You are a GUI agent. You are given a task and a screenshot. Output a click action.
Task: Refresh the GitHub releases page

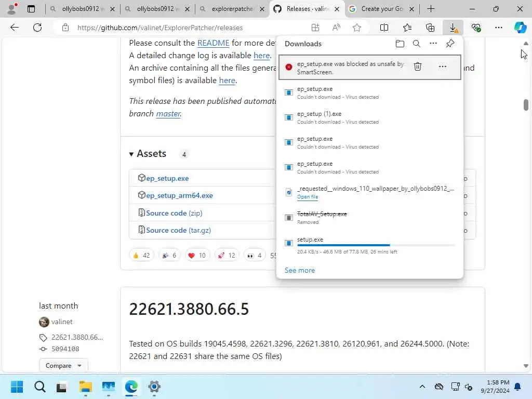[x=37, y=28]
